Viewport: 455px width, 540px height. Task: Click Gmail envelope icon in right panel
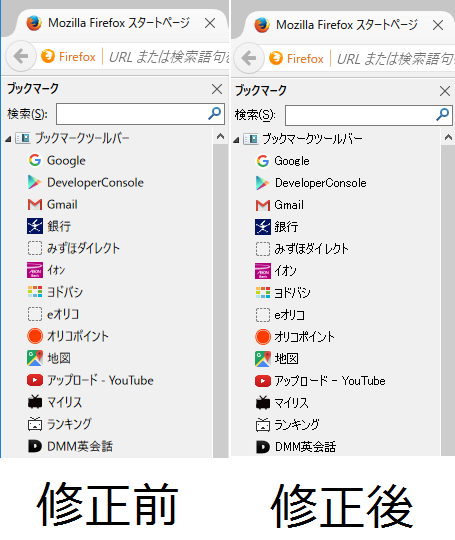pos(263,205)
